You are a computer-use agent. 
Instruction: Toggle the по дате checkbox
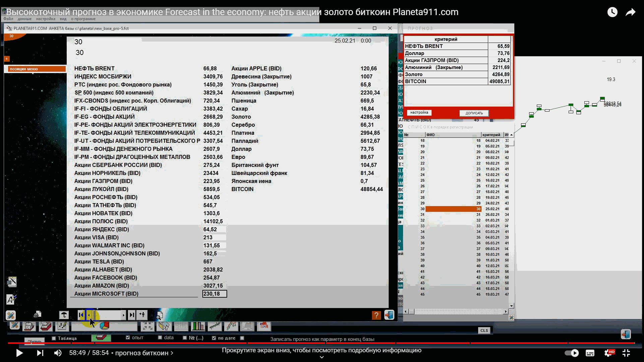click(x=214, y=338)
